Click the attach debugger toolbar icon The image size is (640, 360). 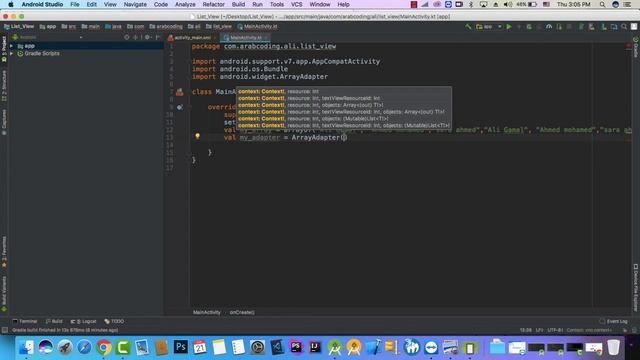[559, 27]
